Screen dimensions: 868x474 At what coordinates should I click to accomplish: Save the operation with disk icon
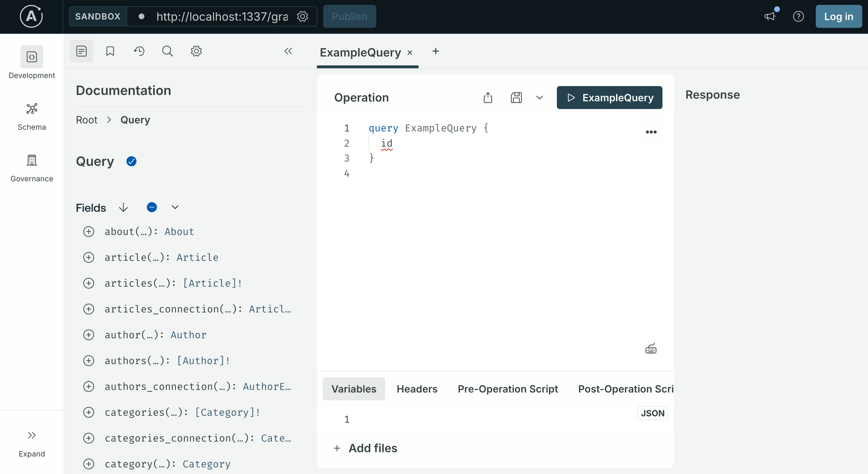[x=516, y=97]
